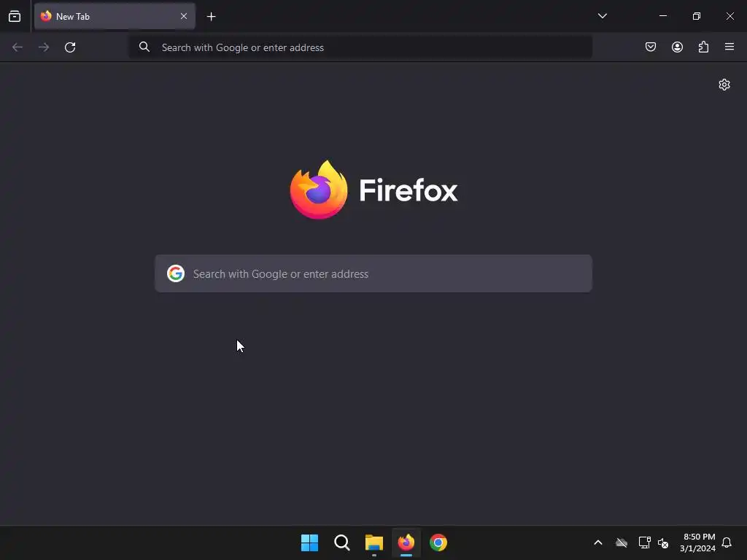747x560 pixels.
Task: Focus the center Google search box
Action: (373, 273)
